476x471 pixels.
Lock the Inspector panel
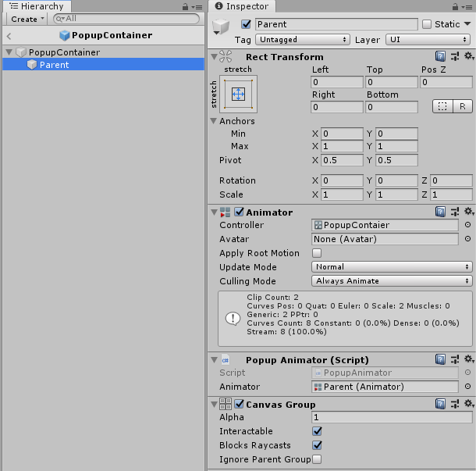point(455,6)
